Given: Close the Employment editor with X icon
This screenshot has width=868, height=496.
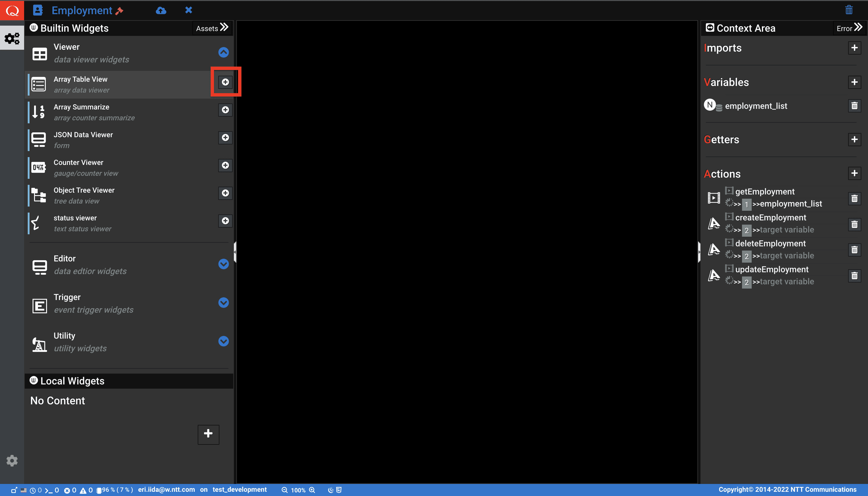Looking at the screenshot, I should pos(189,10).
